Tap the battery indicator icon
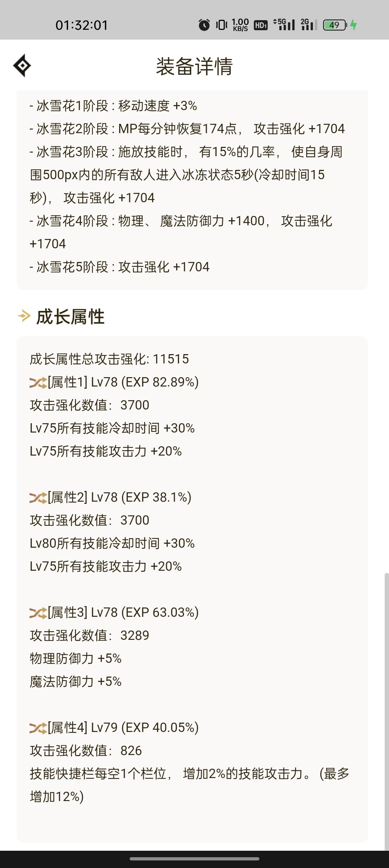This screenshot has width=389, height=868. click(x=335, y=25)
